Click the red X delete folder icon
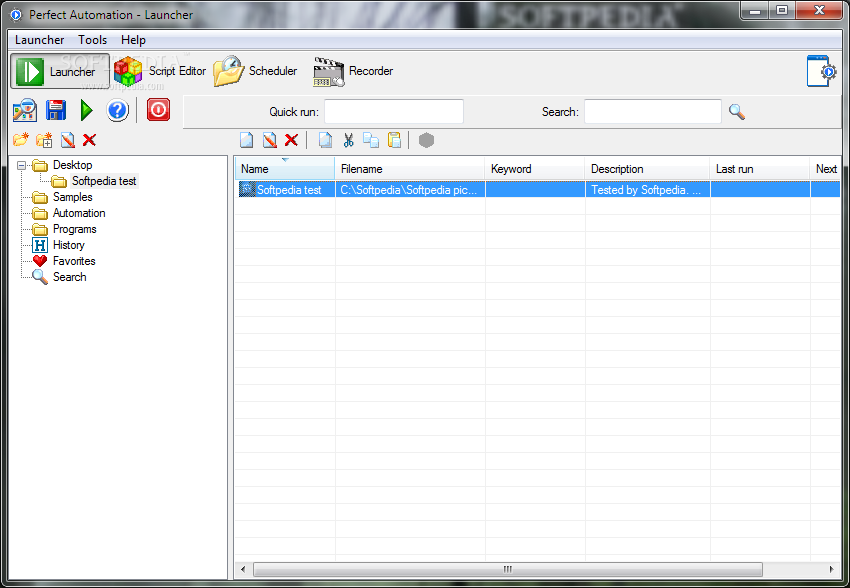850x588 pixels. [x=89, y=140]
